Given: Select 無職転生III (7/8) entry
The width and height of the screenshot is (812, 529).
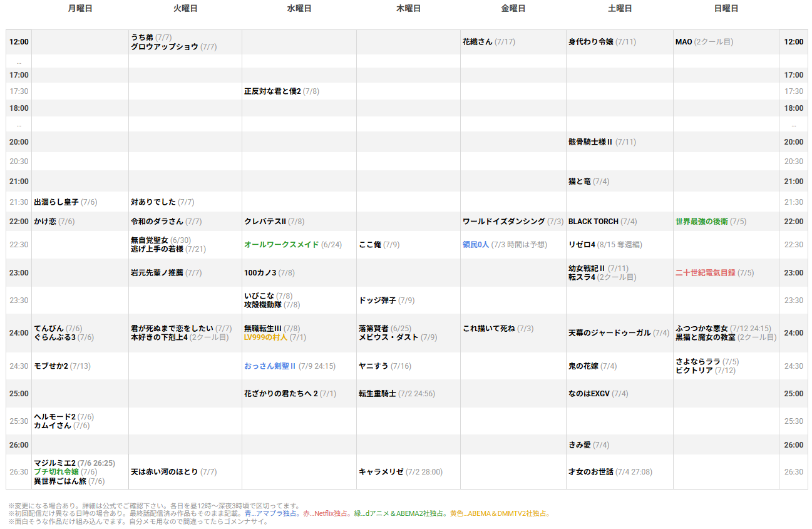Looking at the screenshot, I should [x=272, y=329].
